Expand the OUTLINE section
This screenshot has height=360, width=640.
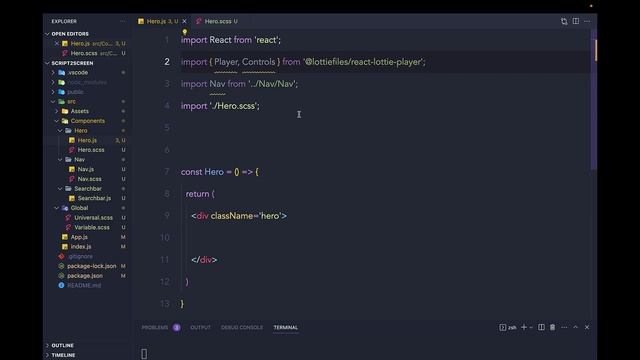pyautogui.click(x=47, y=345)
